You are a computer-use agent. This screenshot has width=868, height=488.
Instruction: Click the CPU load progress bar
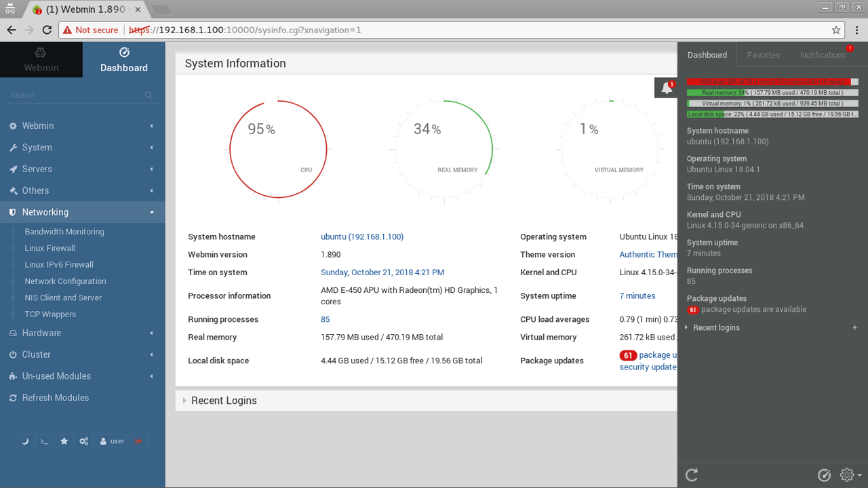click(x=772, y=81)
